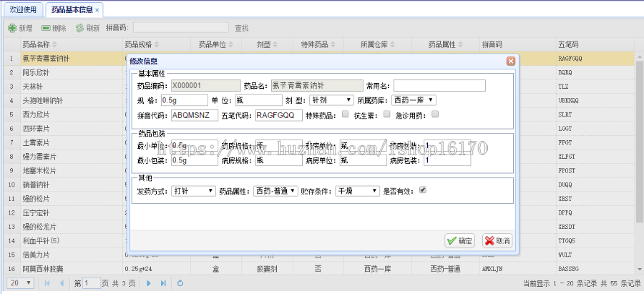Click the 病房规格 input field

point(279,160)
